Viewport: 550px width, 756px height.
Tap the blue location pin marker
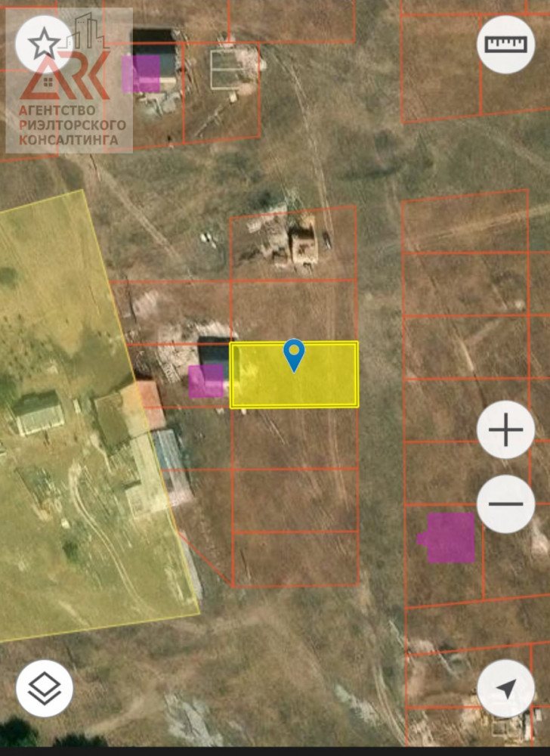(294, 355)
